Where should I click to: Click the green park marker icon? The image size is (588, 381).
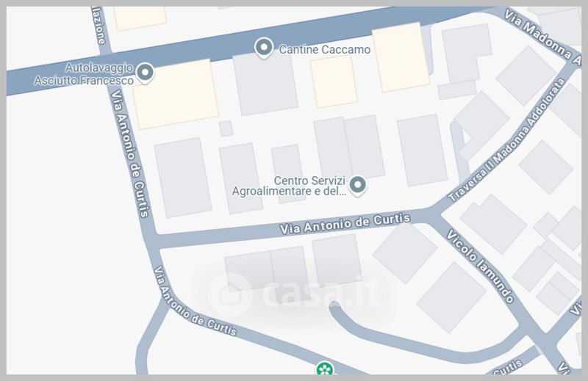(x=325, y=369)
